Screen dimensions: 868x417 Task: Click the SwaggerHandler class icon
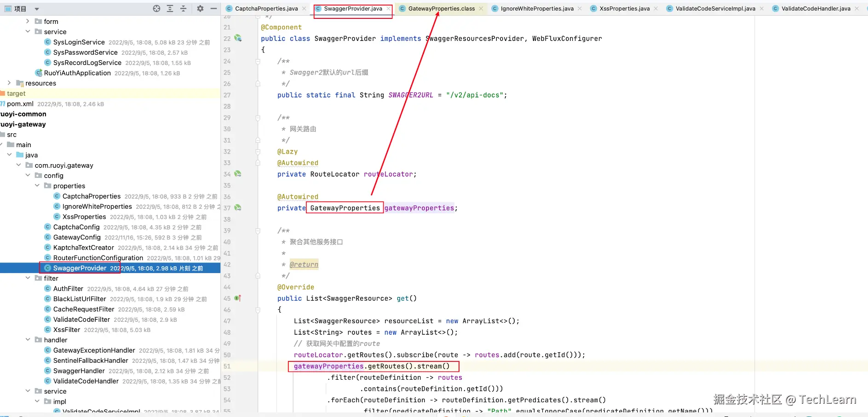point(47,371)
